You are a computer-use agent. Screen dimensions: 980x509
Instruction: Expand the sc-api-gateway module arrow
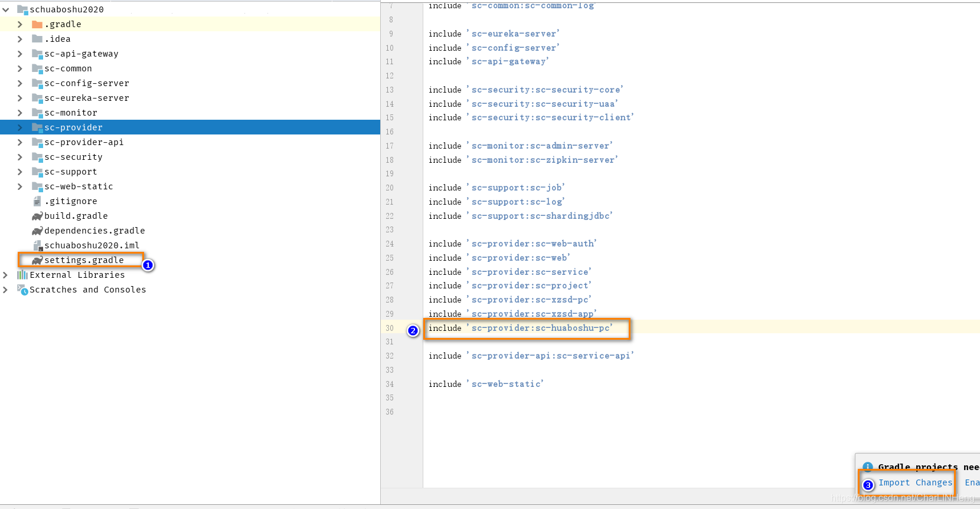20,54
